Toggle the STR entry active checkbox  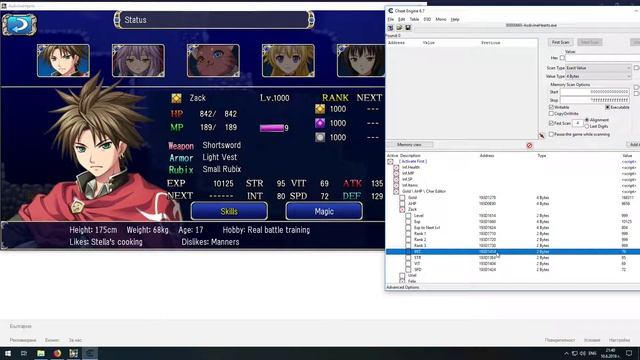408,258
